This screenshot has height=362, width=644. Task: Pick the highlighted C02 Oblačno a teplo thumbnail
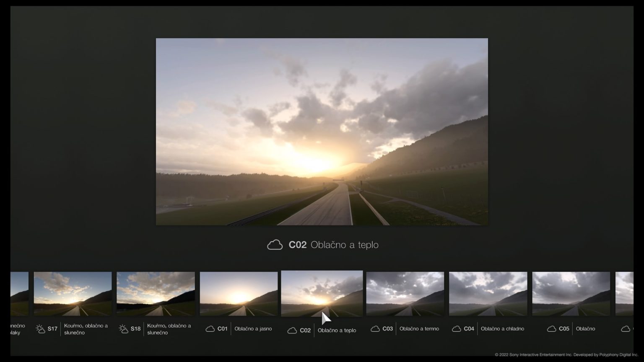(x=322, y=294)
